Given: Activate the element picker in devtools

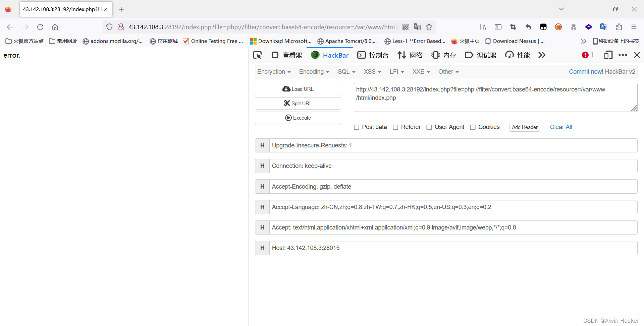Looking at the screenshot, I should (x=257, y=55).
